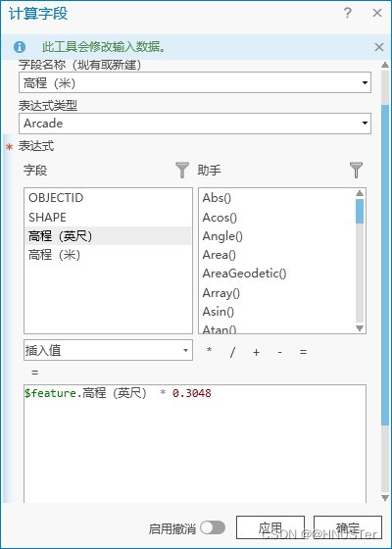Screen dimensions: 392x549
Task: Click the help question mark icon
Action: [x=347, y=13]
